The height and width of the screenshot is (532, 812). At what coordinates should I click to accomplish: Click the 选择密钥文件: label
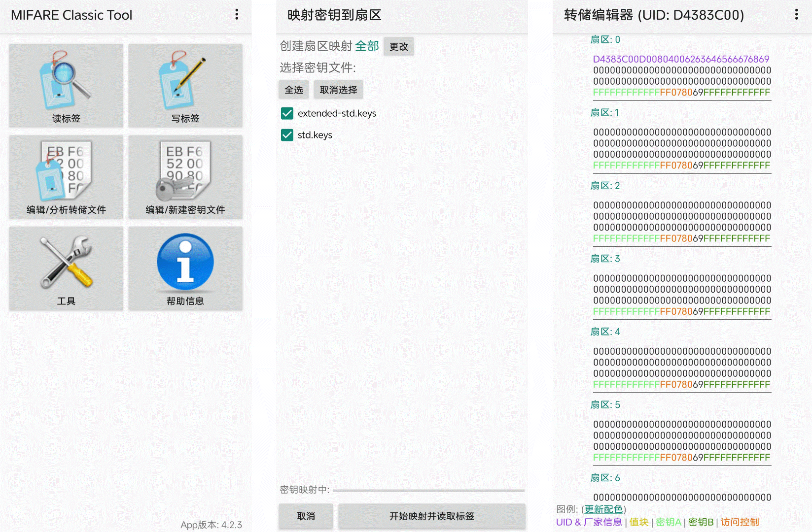point(318,67)
